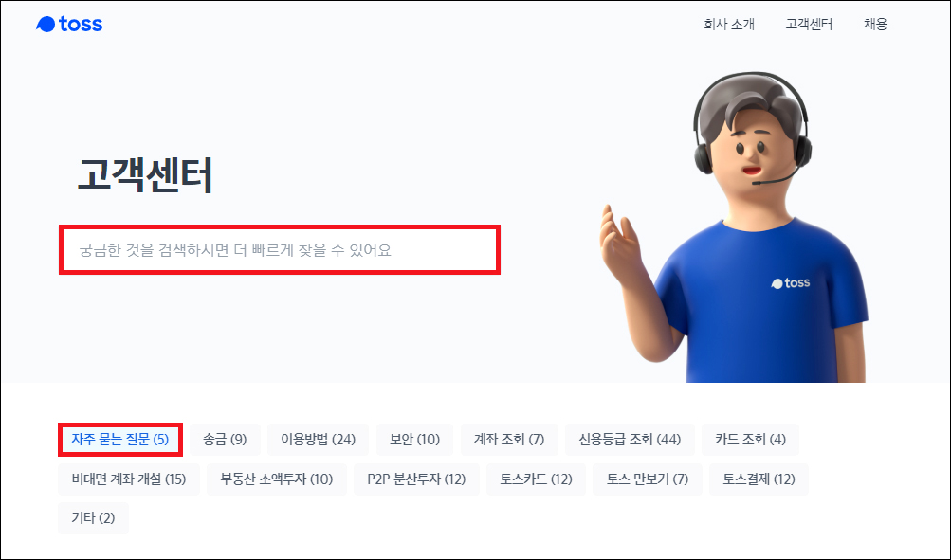Open the 회사 소개 link
This screenshot has height=560, width=951.
(x=729, y=25)
